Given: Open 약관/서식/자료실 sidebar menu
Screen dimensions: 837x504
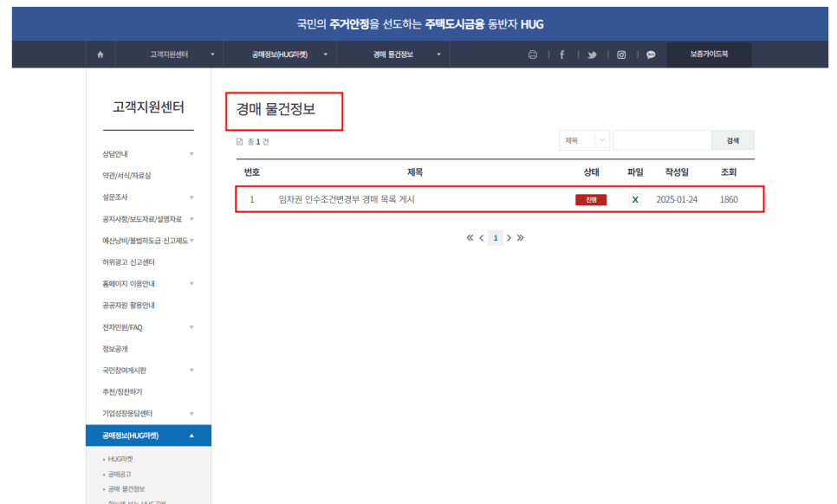Looking at the screenshot, I should tap(127, 176).
